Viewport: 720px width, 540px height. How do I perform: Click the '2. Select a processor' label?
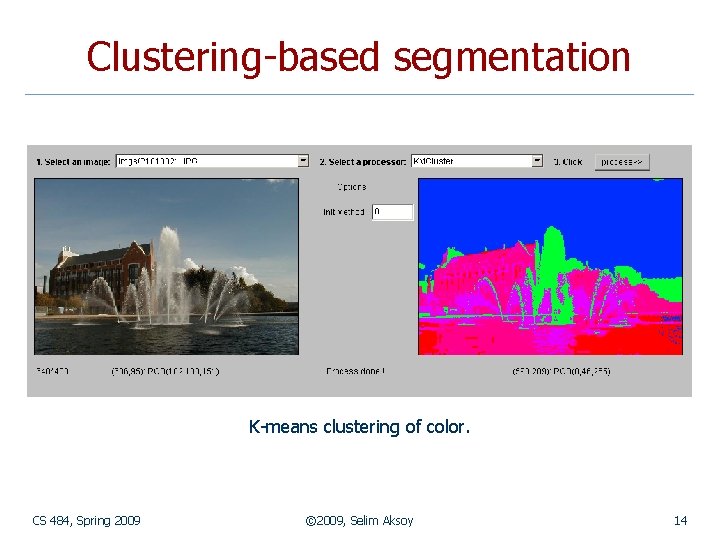pyautogui.click(x=363, y=162)
